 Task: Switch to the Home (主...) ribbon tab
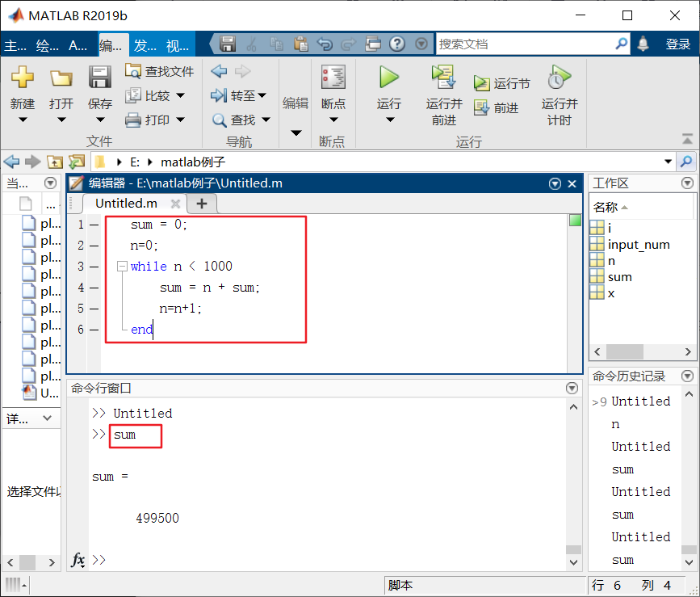pos(15,45)
